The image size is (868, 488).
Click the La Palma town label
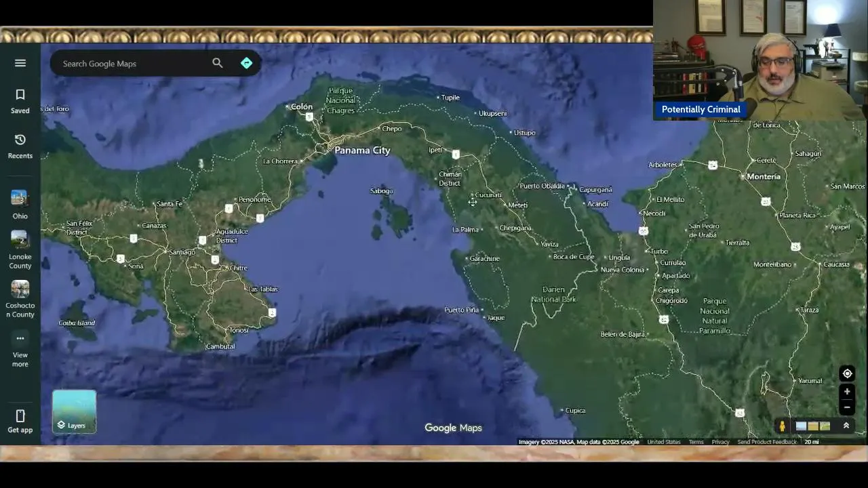click(x=465, y=230)
